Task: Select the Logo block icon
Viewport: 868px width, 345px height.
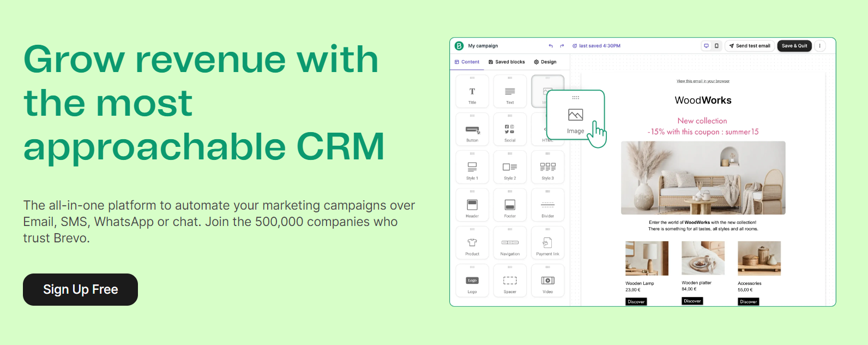Action: point(472,281)
